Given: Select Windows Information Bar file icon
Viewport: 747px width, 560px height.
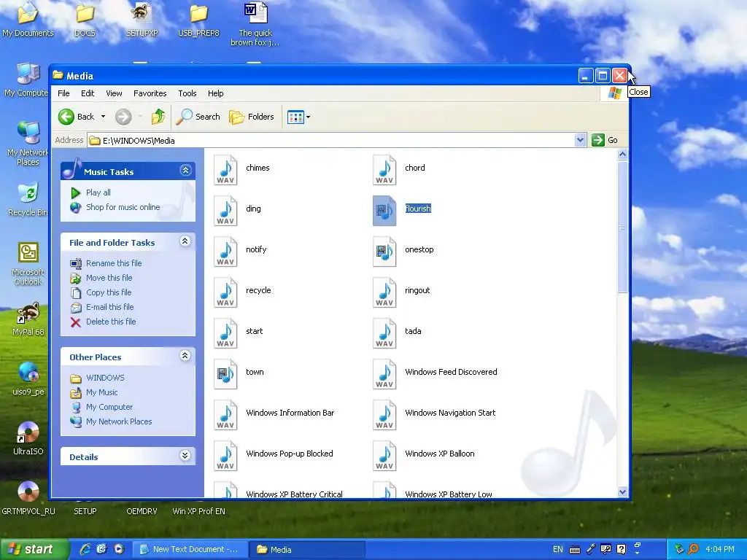Looking at the screenshot, I should click(x=225, y=415).
